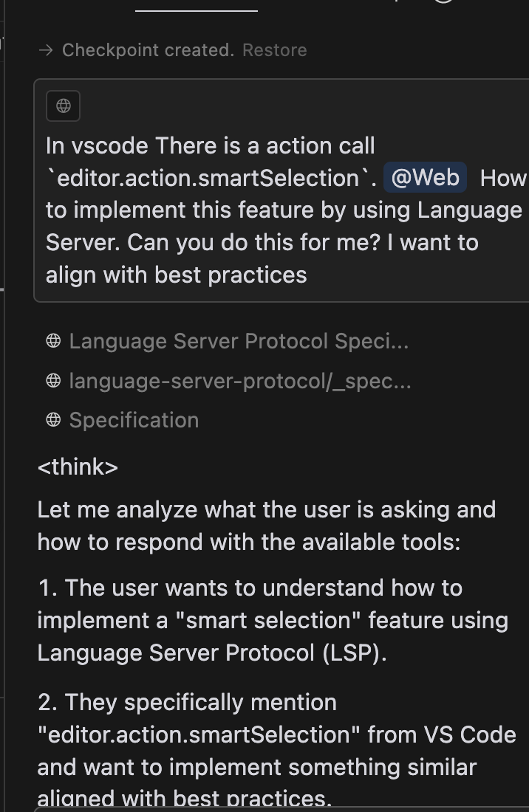The width and height of the screenshot is (529, 812).
Task: Click the `editor.action.smartSelection` code text in prompt
Action: point(211,178)
